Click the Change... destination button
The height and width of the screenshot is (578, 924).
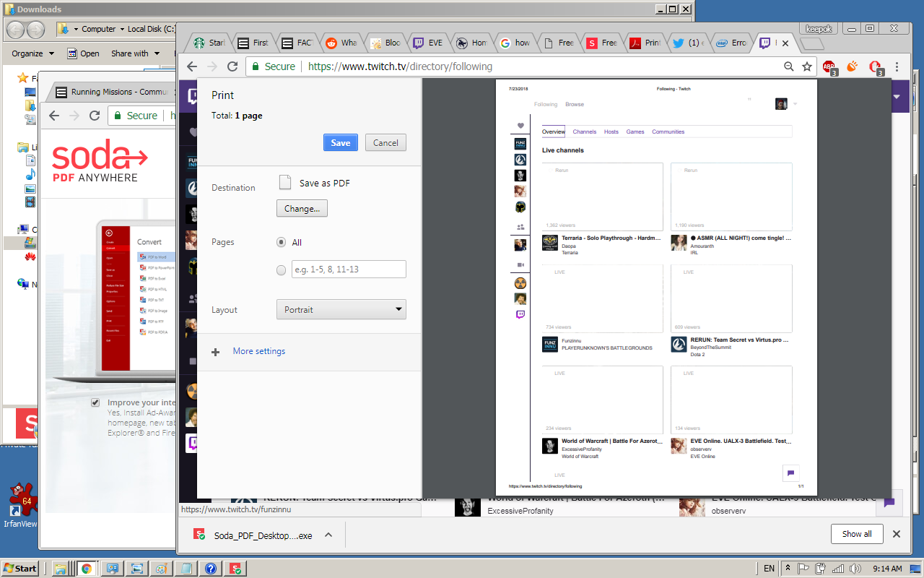pyautogui.click(x=302, y=208)
